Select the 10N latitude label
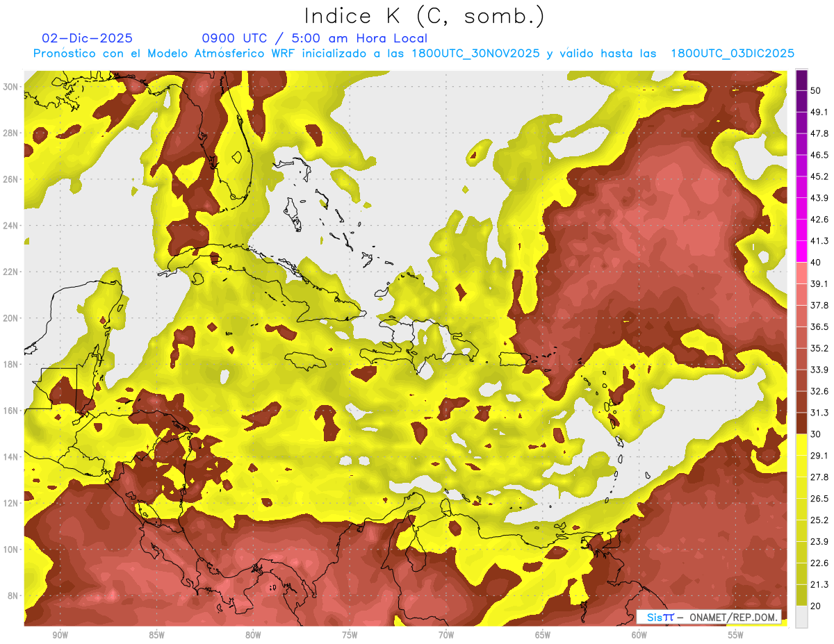The image size is (834, 644). [10, 550]
